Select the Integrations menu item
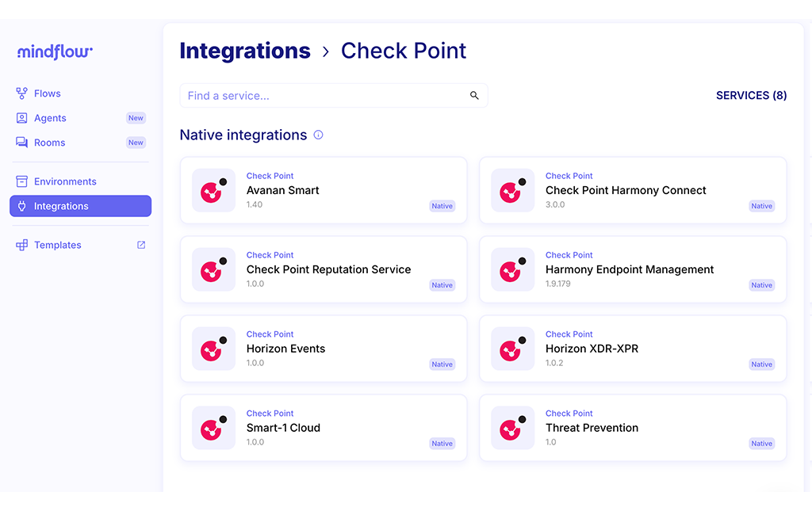812x511 pixels. coord(80,206)
